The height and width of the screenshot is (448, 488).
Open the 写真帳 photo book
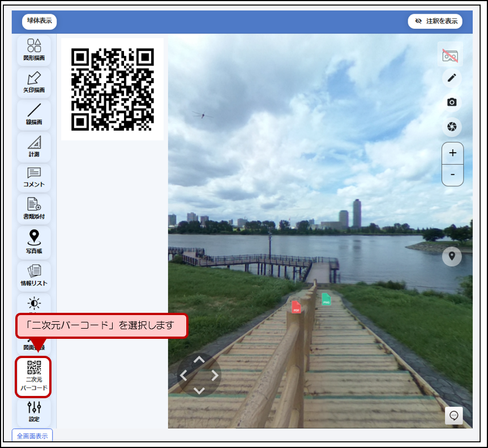34,243
